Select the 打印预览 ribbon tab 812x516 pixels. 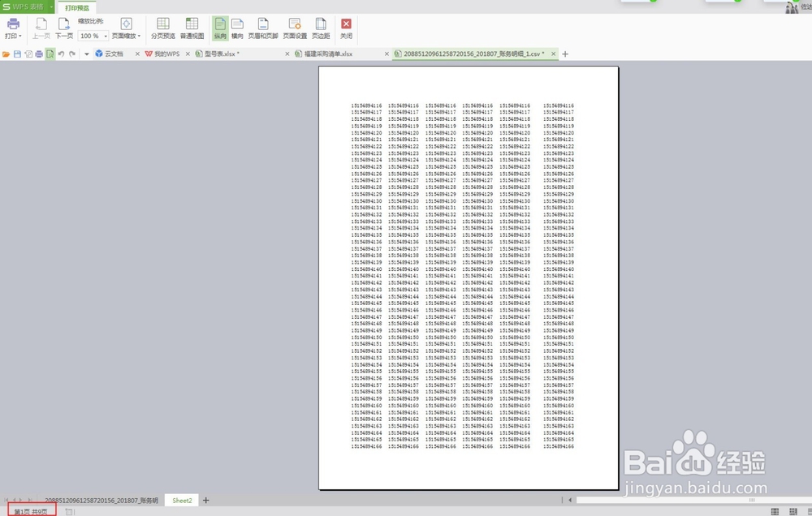click(x=77, y=8)
